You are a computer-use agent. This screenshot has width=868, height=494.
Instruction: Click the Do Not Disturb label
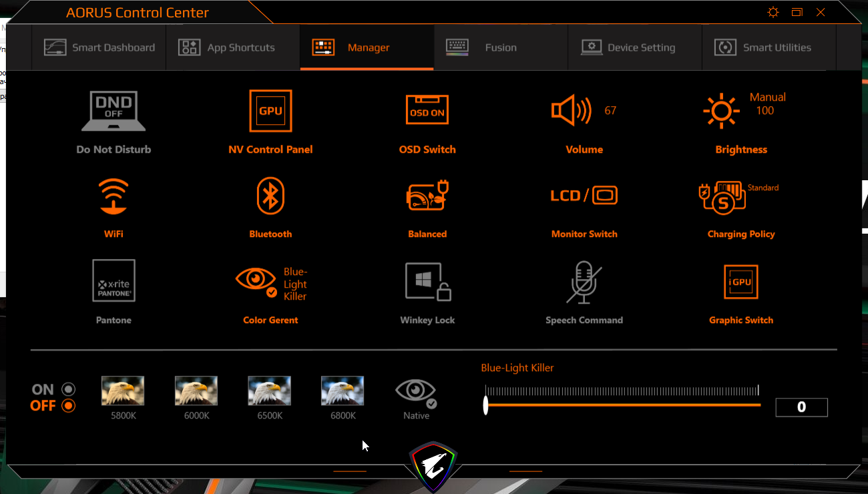[114, 150]
